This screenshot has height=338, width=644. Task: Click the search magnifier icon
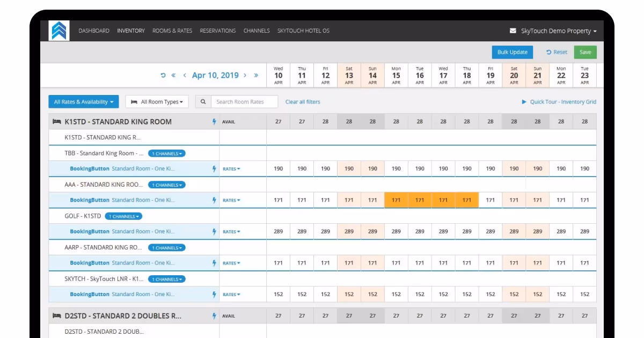pos(203,102)
